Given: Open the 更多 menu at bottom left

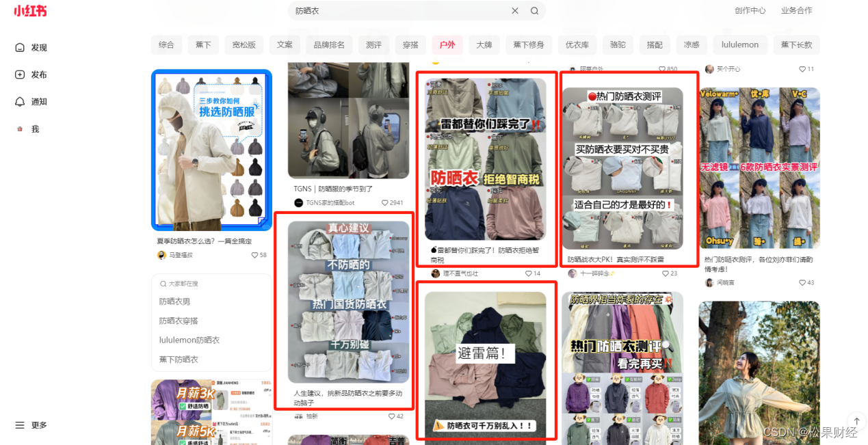Looking at the screenshot, I should 31,425.
